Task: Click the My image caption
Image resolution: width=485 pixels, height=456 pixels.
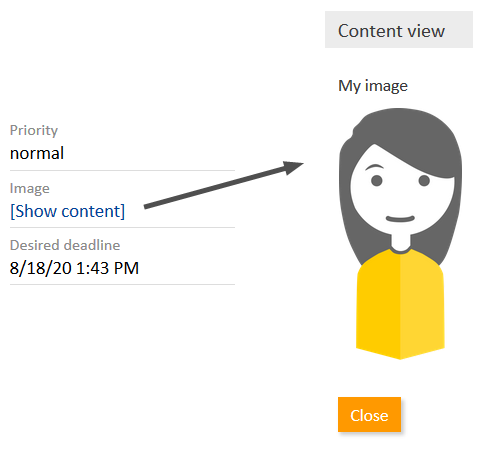Action: (373, 86)
